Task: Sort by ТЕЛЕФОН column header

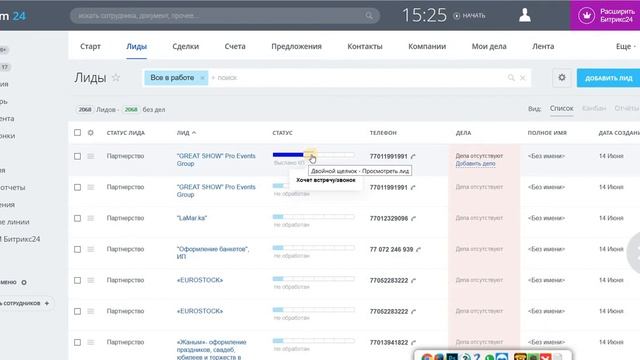Action: pyautogui.click(x=383, y=133)
